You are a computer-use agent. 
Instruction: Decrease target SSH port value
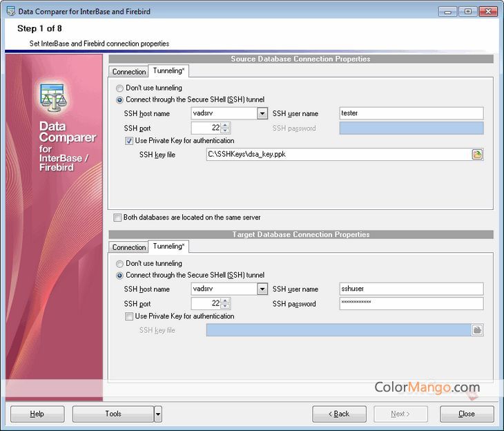(x=225, y=306)
